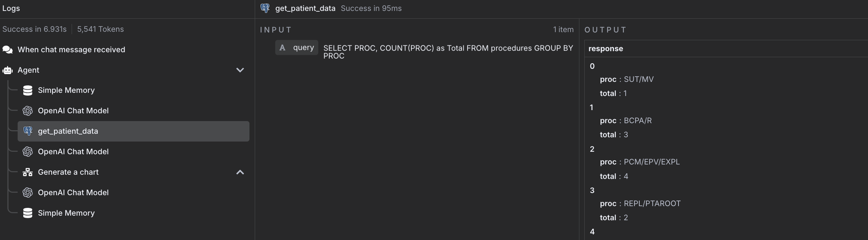868x240 pixels.
Task: Click the Agent robot icon
Action: [x=7, y=70]
